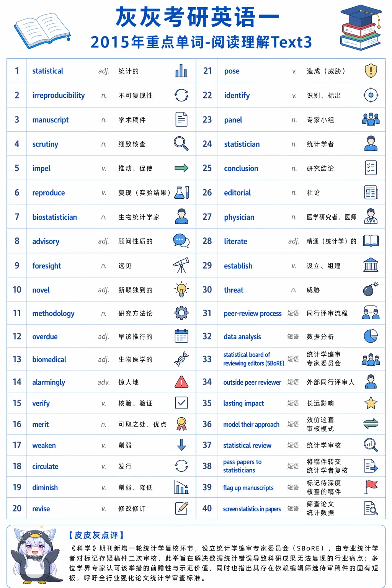Click row number 20
This screenshot has height=588, width=392.
pyautogui.click(x=17, y=508)
